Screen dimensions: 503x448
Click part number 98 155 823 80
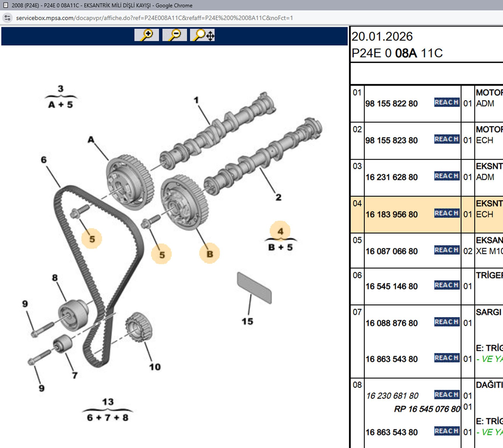[391, 141]
